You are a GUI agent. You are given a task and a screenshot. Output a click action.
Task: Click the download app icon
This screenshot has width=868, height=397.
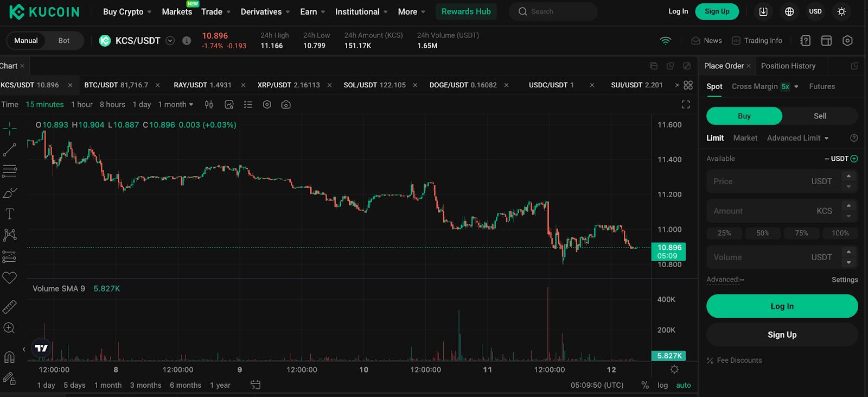click(763, 11)
